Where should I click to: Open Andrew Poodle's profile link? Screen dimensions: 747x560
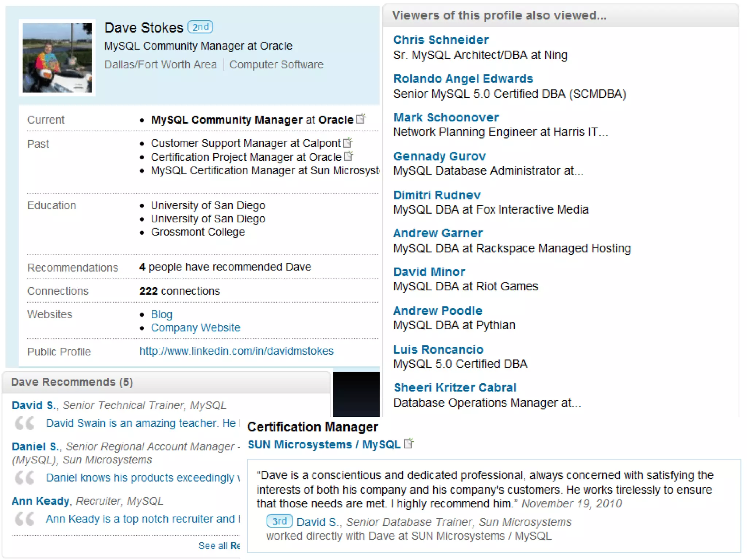coord(438,311)
